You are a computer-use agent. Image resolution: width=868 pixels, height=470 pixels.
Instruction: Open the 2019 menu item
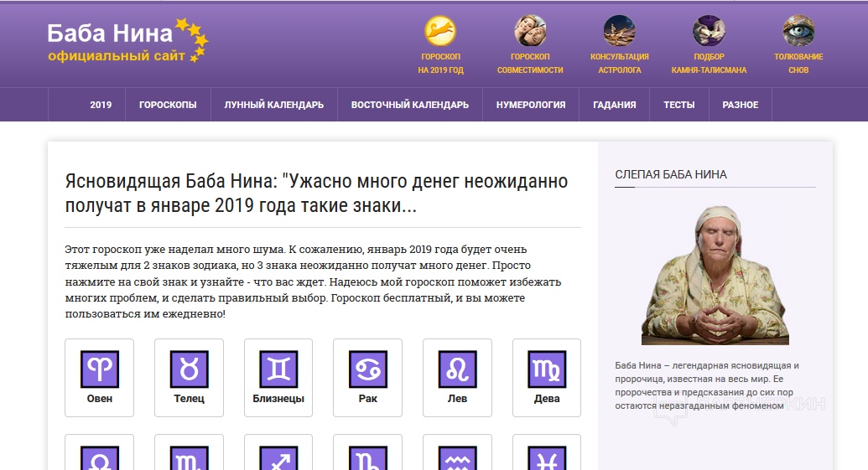click(x=101, y=105)
